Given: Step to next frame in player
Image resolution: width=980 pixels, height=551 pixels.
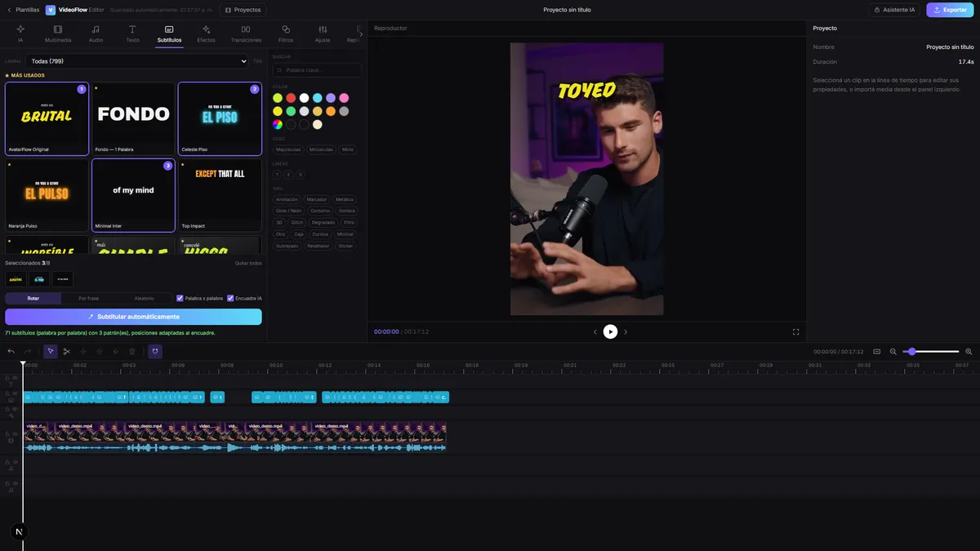Looking at the screenshot, I should (626, 331).
